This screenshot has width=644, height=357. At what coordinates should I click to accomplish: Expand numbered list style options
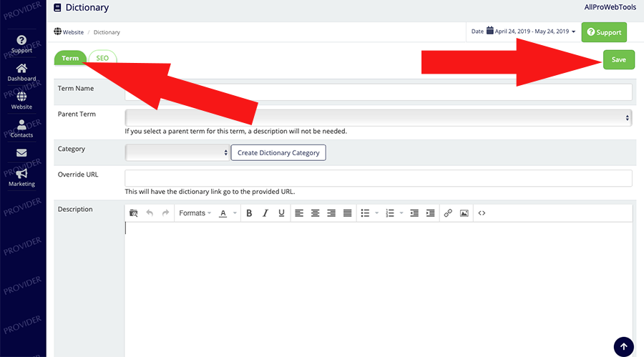click(401, 212)
